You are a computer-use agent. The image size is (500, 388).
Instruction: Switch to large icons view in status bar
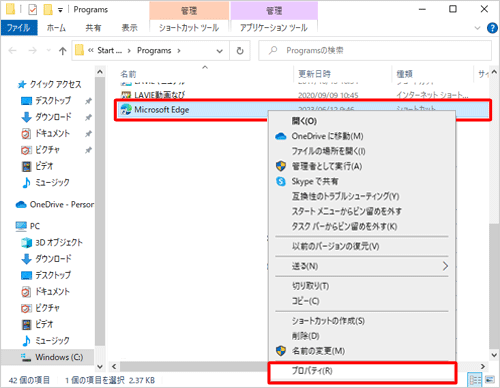click(x=490, y=380)
